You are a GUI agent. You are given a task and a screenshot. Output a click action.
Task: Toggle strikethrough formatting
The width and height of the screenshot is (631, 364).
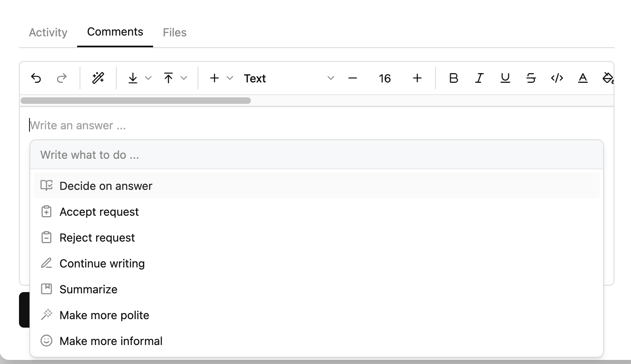click(x=531, y=78)
